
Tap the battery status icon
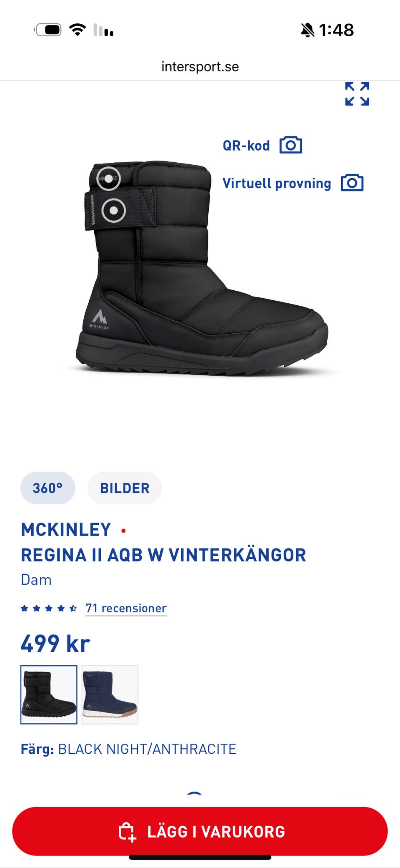pyautogui.click(x=47, y=30)
